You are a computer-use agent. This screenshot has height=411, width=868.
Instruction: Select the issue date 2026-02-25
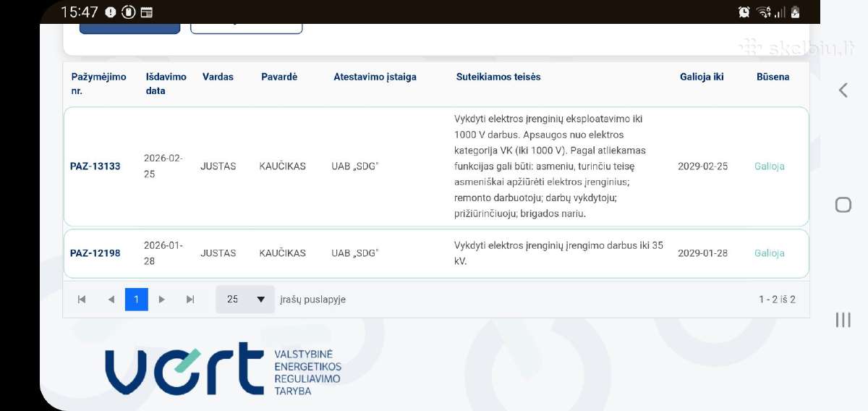163,166
